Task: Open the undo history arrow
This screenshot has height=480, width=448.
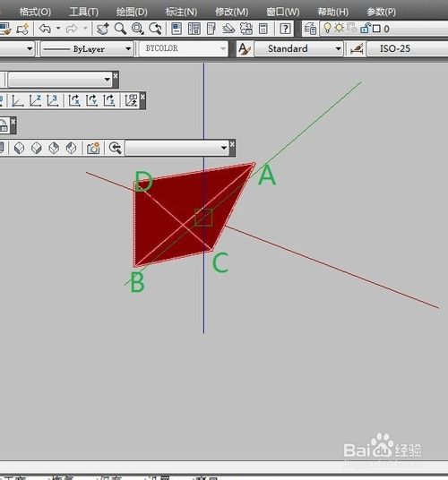Action: [58, 29]
